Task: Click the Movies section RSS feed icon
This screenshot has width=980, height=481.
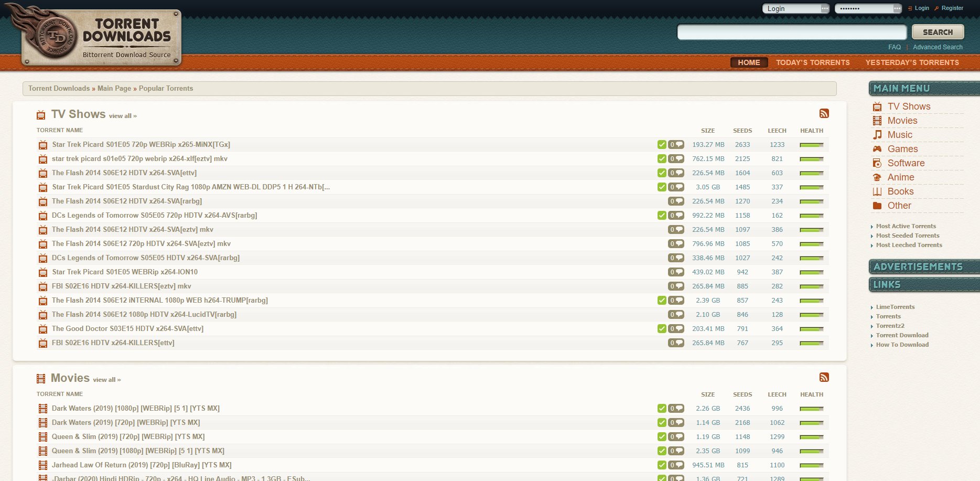Action: tap(824, 377)
